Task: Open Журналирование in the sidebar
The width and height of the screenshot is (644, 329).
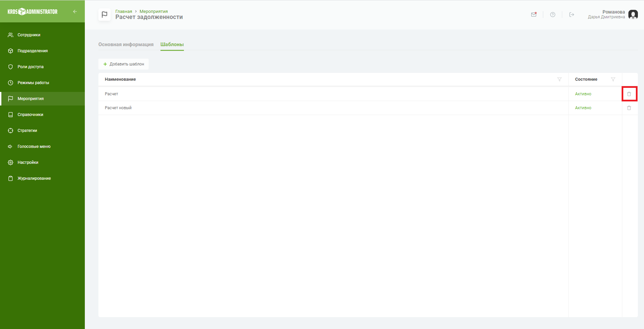Action: coord(42,178)
